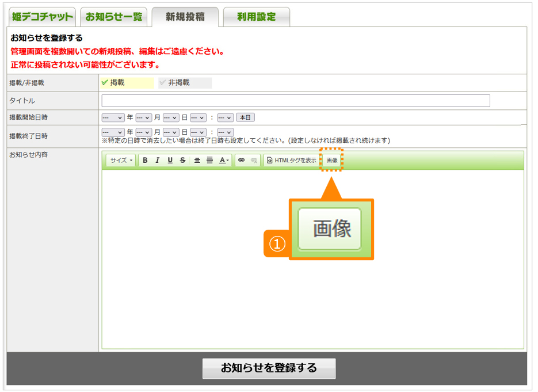Viewport: 538px width, 392px height.
Task: Enable underline formatting in the editor
Action: pos(170,161)
